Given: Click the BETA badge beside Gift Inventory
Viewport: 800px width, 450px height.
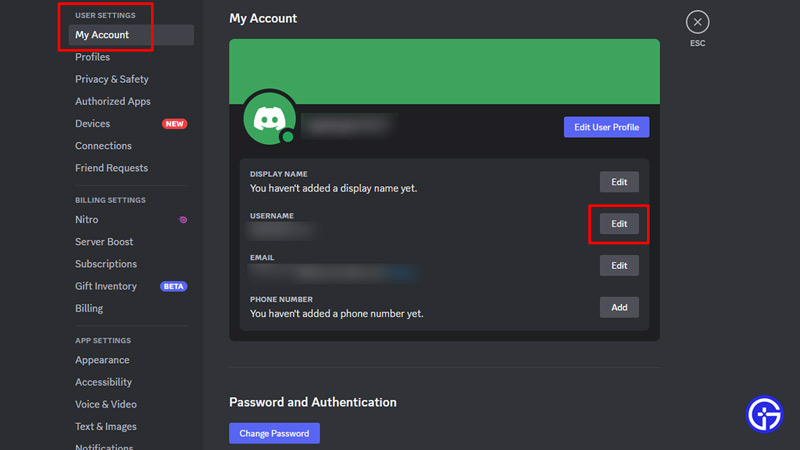Looking at the screenshot, I should click(174, 286).
